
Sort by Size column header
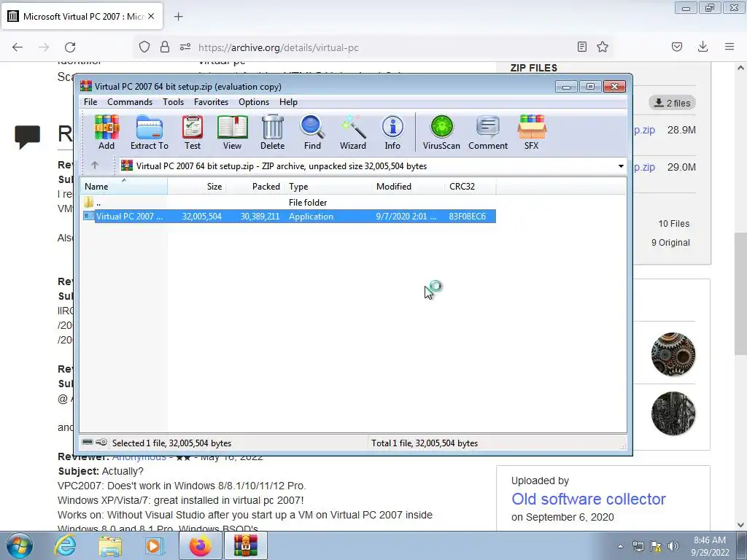[196, 186]
